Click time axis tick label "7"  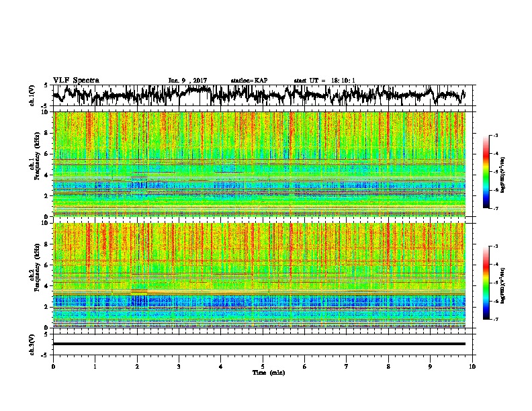[x=347, y=367]
